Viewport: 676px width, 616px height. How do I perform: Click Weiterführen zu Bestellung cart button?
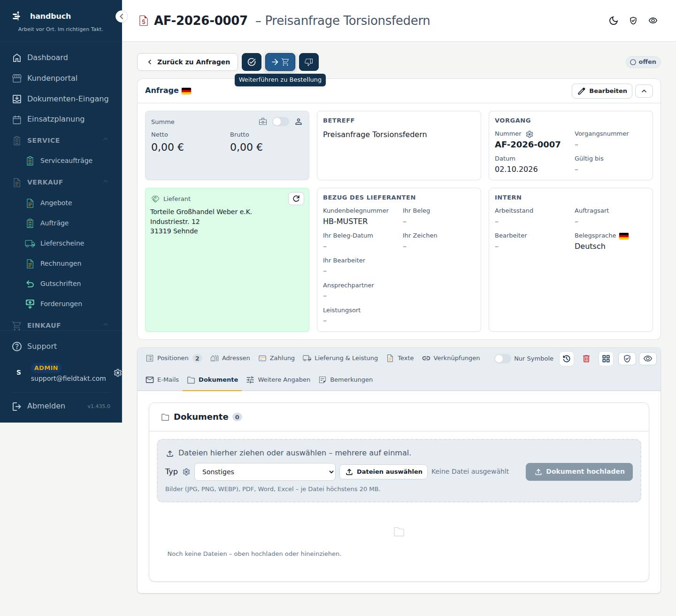pyautogui.click(x=280, y=62)
